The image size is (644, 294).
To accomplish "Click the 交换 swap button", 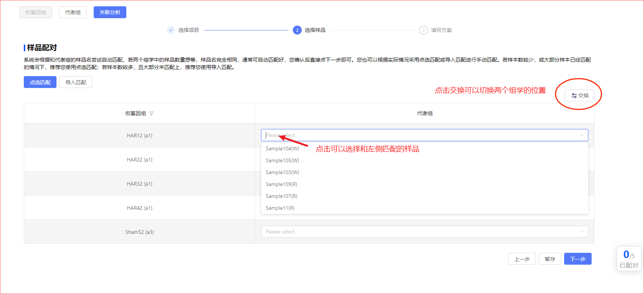I will pos(580,95).
